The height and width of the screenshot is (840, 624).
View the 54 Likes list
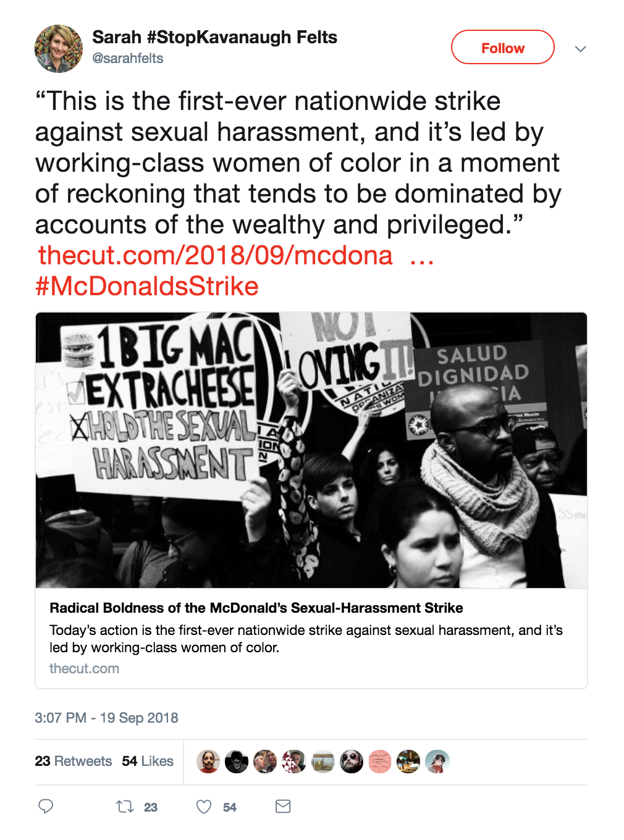[x=148, y=761]
